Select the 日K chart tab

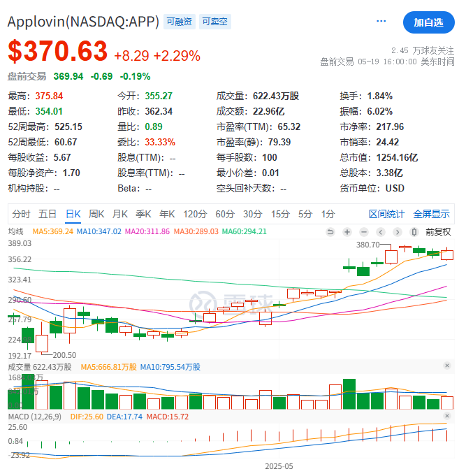pos(73,214)
